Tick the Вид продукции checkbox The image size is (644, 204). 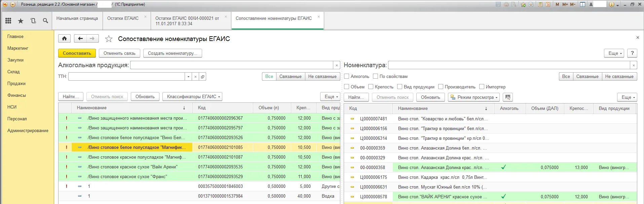pos(400,87)
